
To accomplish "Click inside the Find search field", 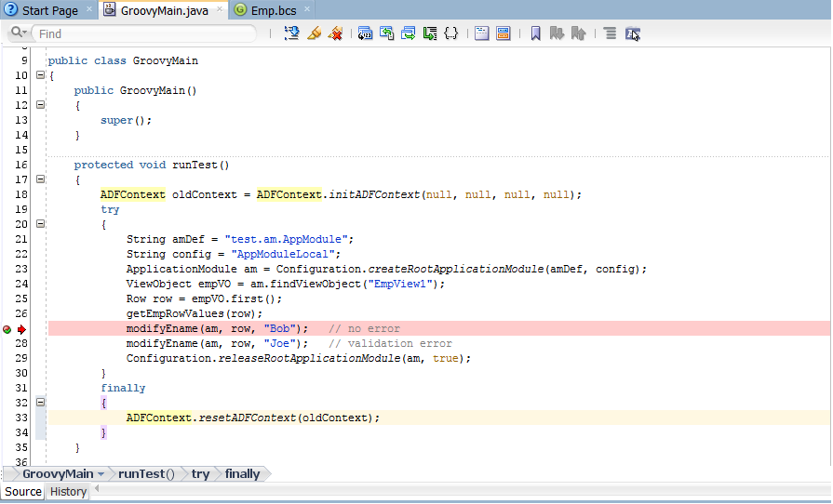I will (x=146, y=33).
